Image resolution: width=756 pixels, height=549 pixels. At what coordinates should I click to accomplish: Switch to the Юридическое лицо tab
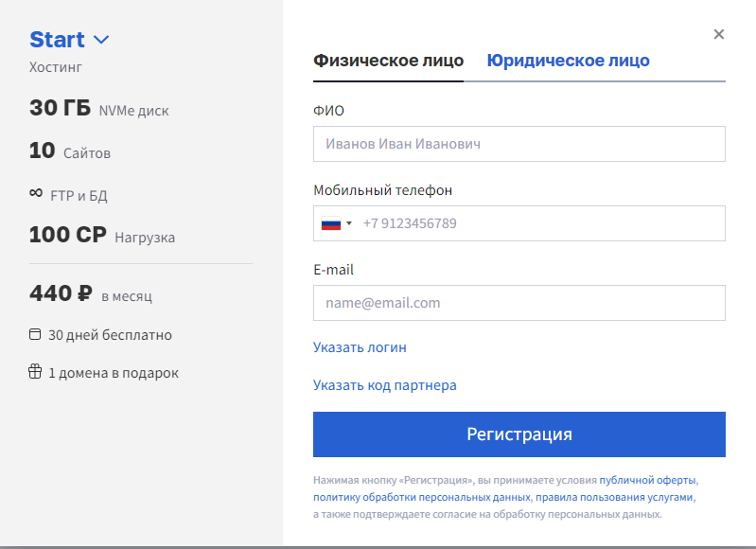click(x=568, y=61)
